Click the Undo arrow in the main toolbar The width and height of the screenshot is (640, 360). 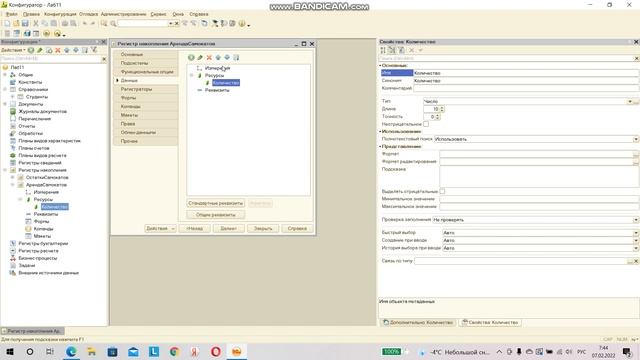[x=84, y=24]
